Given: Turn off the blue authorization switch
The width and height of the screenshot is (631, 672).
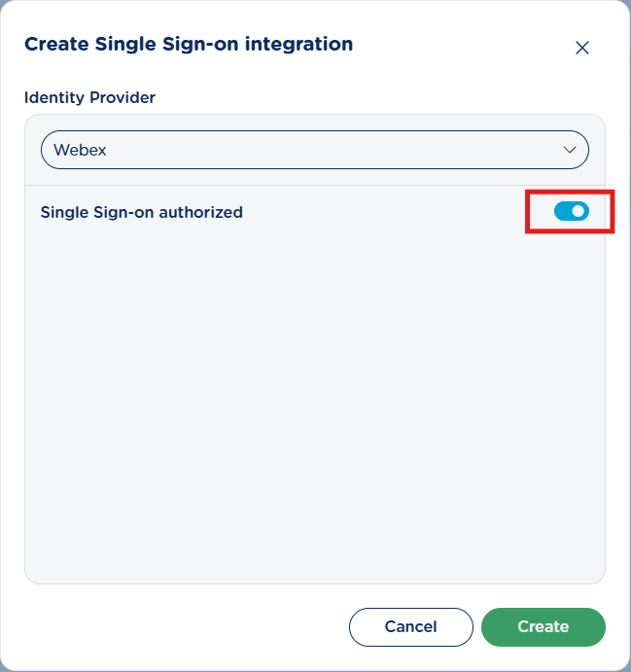Looking at the screenshot, I should (572, 211).
